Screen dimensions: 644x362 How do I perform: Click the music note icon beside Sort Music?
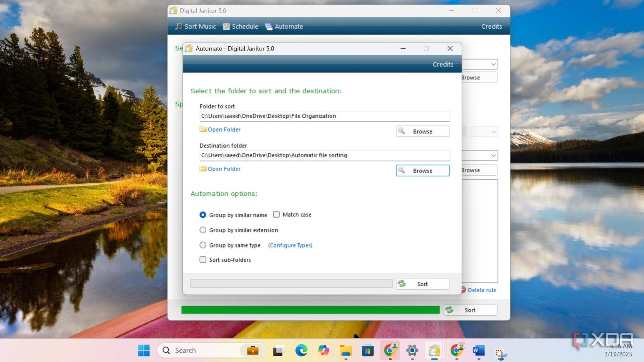(178, 26)
